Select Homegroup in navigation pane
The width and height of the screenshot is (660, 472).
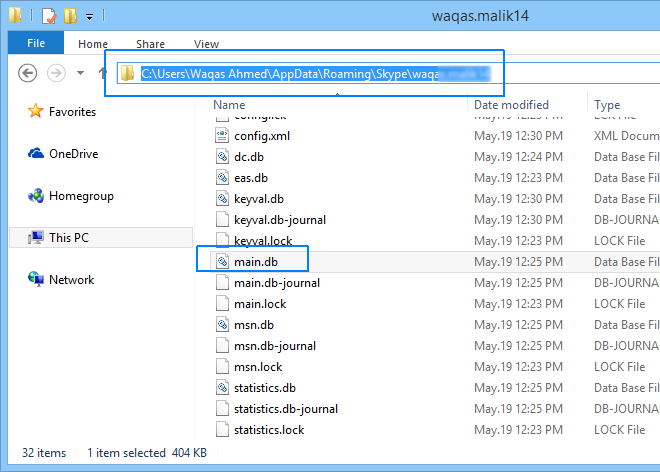tap(81, 196)
